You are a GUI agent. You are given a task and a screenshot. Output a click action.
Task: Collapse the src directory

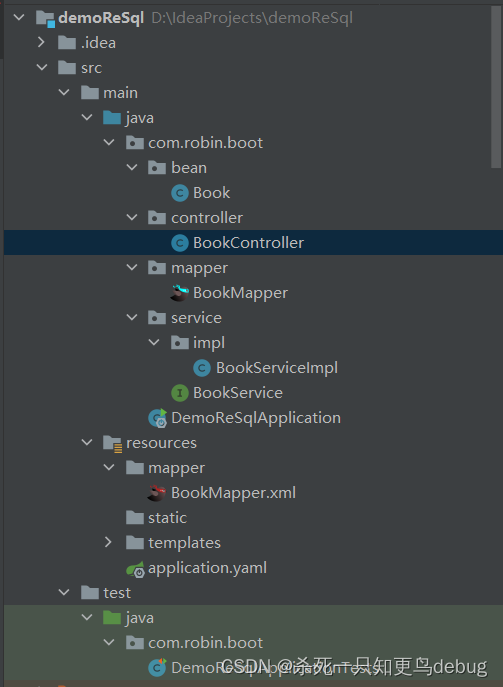[x=42, y=67]
